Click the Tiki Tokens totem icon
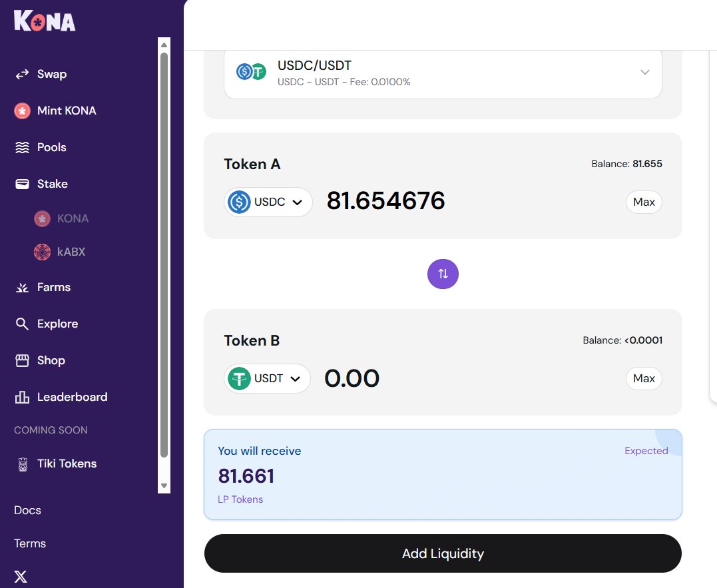The height and width of the screenshot is (588, 717). coord(23,464)
